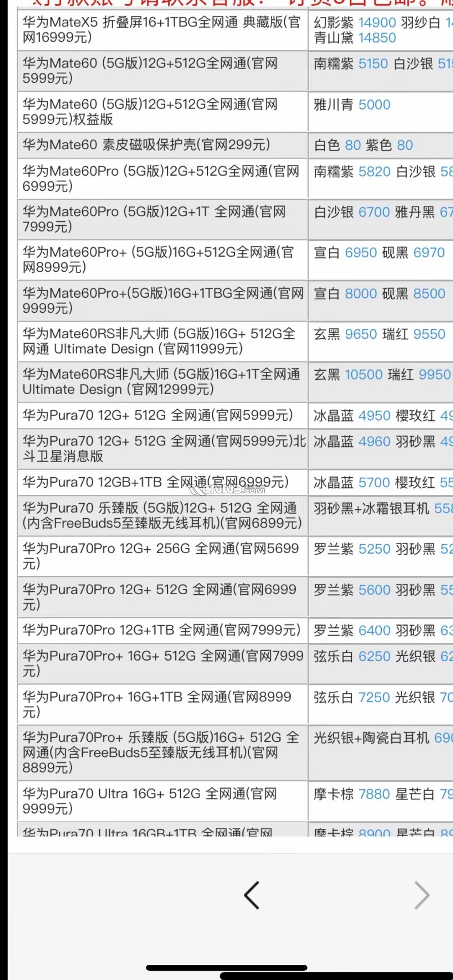Select the Mate60 素皮磁吸保护壳 row text
The height and width of the screenshot is (980, 453).
tap(146, 145)
